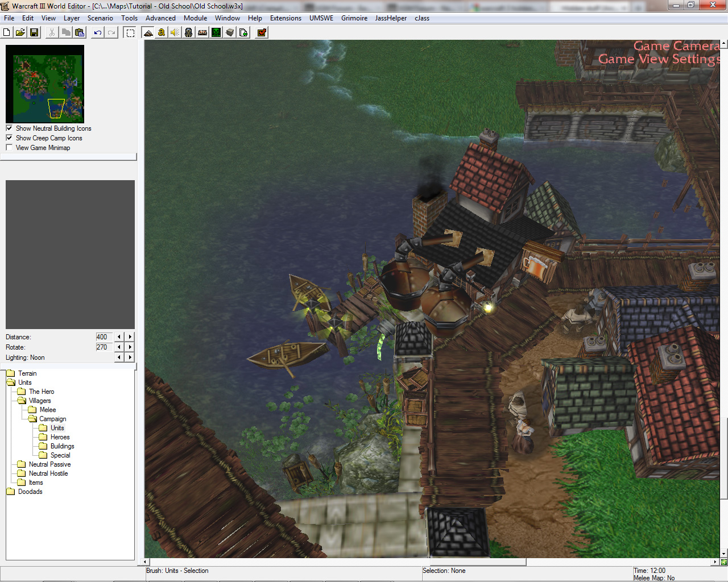
Task: Select the Terrain folder in tree
Action: click(27, 373)
